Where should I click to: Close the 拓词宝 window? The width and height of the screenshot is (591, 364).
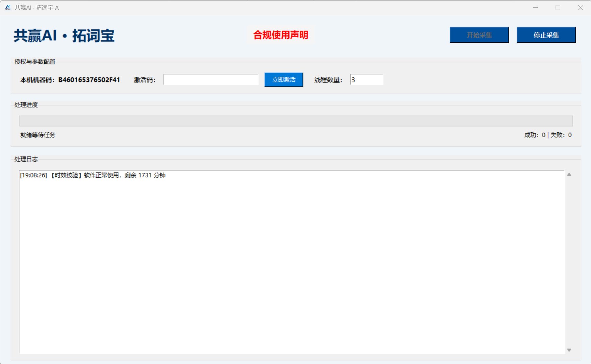click(x=581, y=7)
